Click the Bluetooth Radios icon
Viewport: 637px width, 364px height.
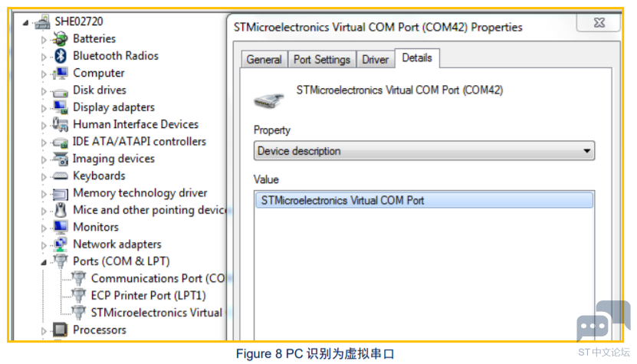61,56
